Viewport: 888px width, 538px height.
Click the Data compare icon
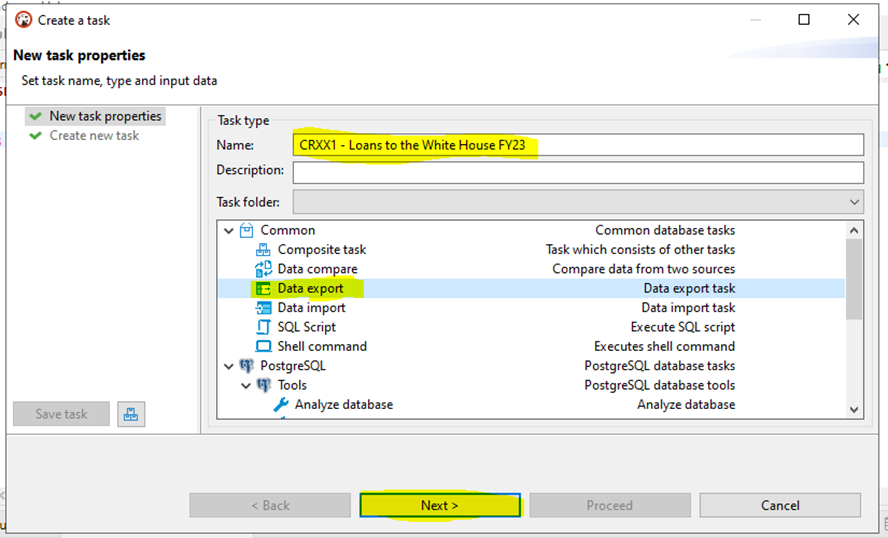point(263,268)
